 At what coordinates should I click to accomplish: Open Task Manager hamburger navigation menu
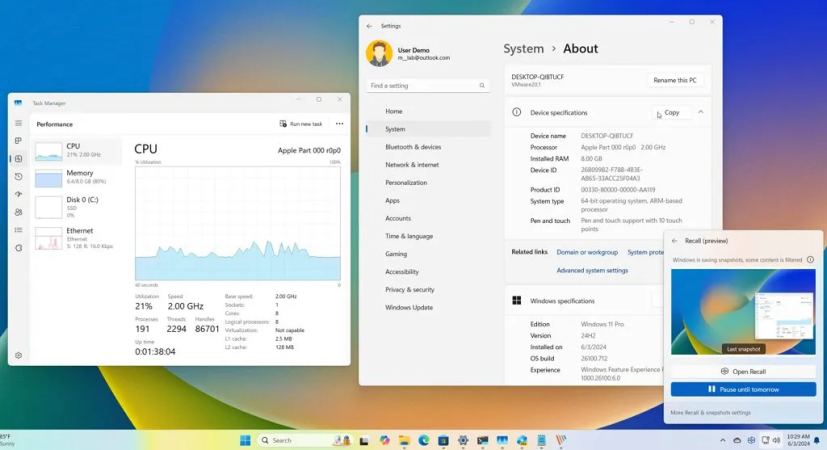(18, 123)
